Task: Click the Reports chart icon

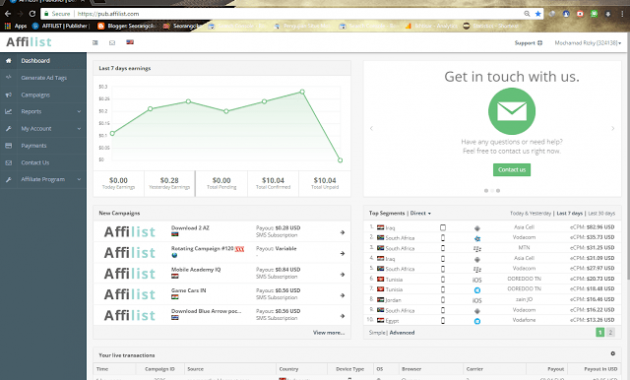Action: pyautogui.click(x=8, y=112)
